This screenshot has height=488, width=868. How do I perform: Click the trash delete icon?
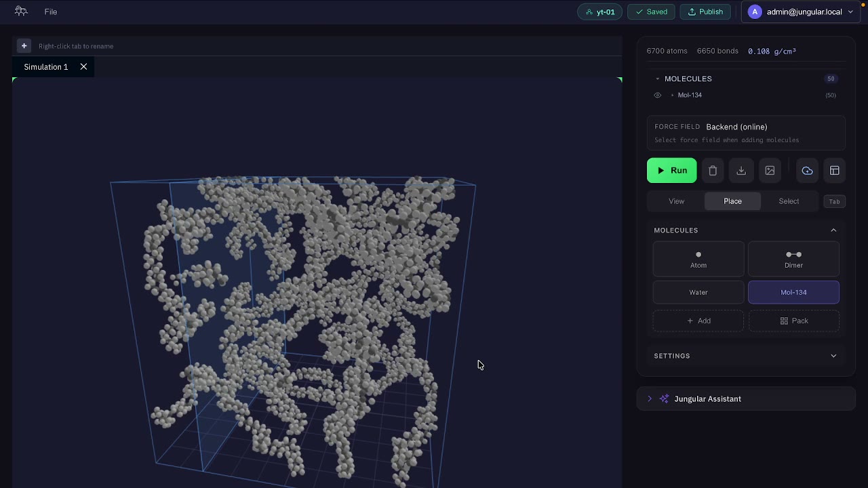click(x=713, y=171)
